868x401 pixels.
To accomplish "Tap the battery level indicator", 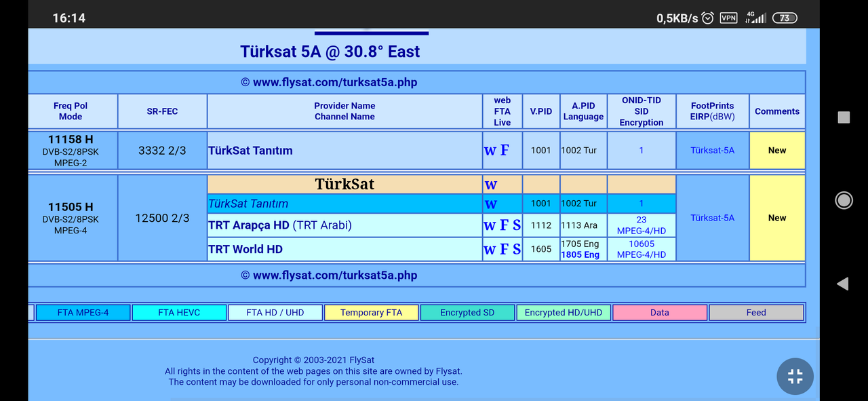I will [785, 18].
